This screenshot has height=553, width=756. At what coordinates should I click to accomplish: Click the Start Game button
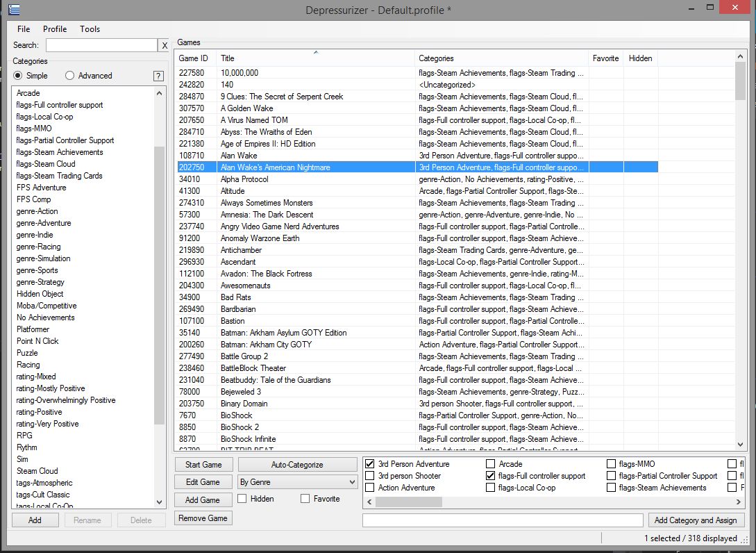pyautogui.click(x=203, y=464)
